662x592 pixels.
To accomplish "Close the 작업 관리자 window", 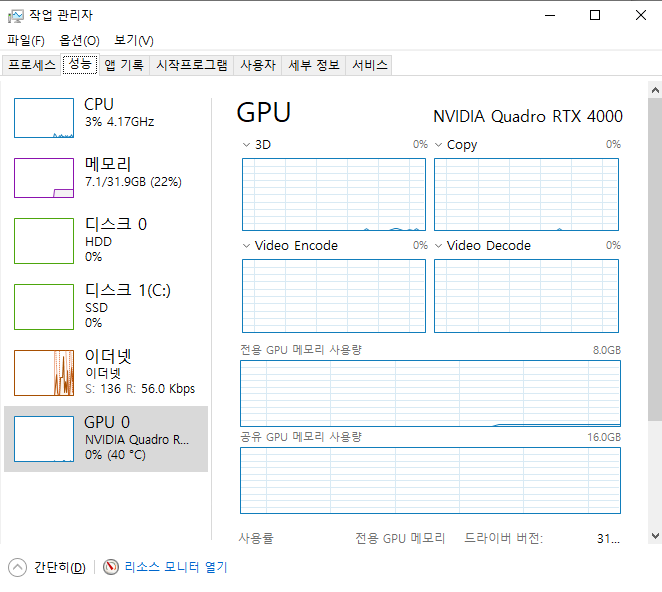I will coord(640,16).
